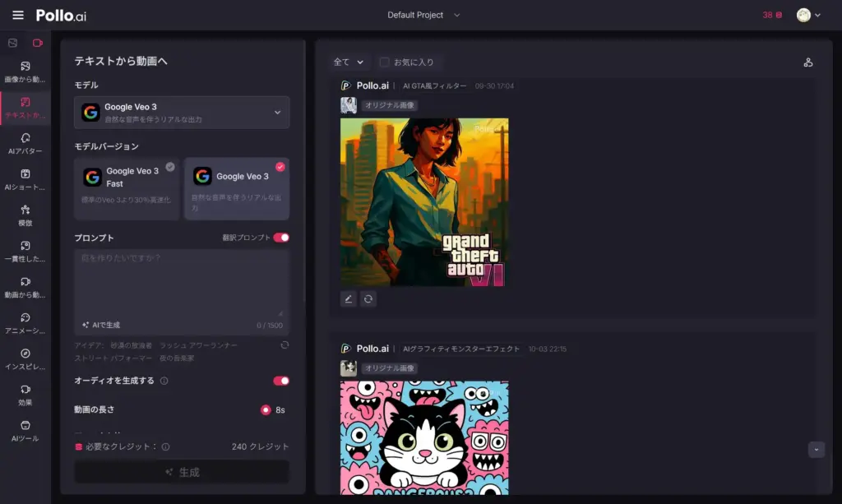Check the favorites checkbox filter
Image resolution: width=842 pixels, height=504 pixels.
click(x=384, y=62)
